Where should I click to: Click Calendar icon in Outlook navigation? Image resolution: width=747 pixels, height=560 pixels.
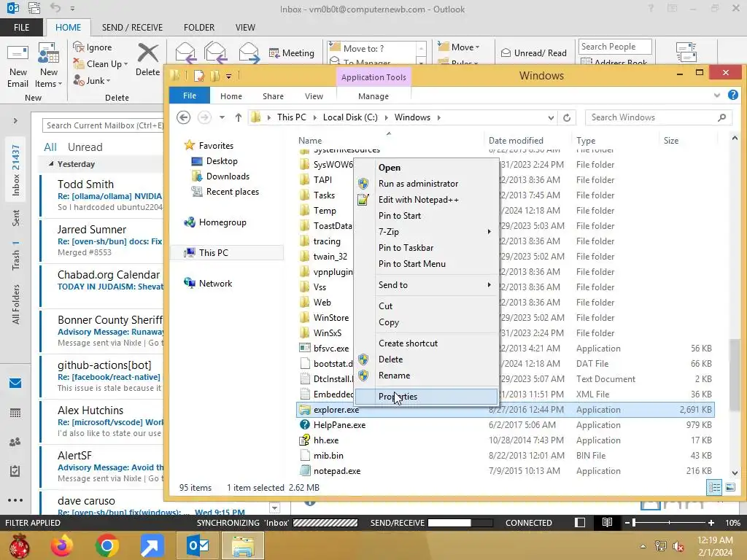tap(15, 413)
